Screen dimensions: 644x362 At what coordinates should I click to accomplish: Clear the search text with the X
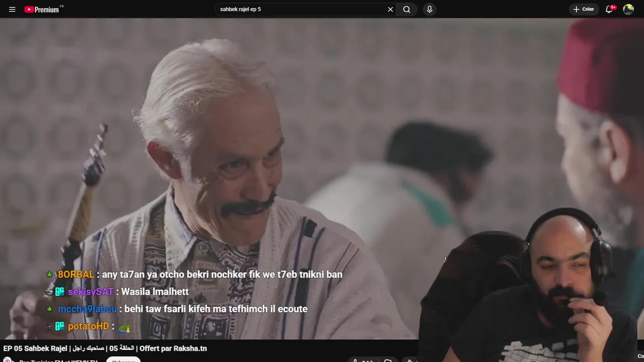[390, 9]
